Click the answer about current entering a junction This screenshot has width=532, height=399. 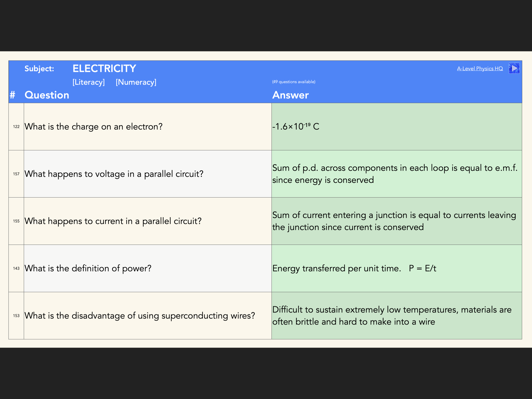pos(394,221)
